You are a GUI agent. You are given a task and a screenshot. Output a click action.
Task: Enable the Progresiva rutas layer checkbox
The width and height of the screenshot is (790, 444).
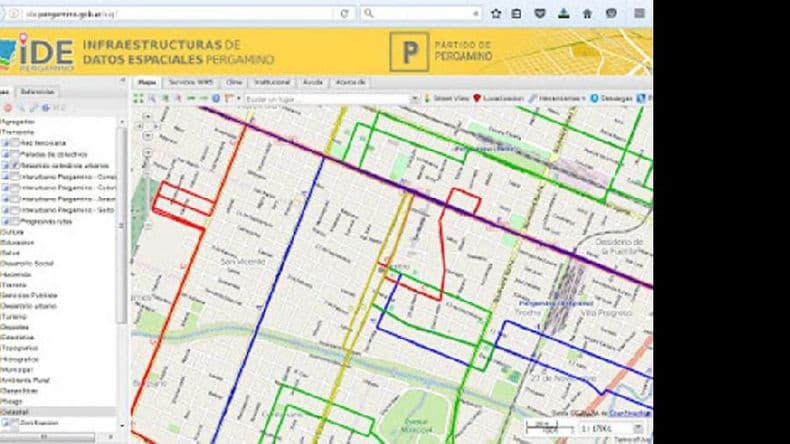[x=15, y=221]
